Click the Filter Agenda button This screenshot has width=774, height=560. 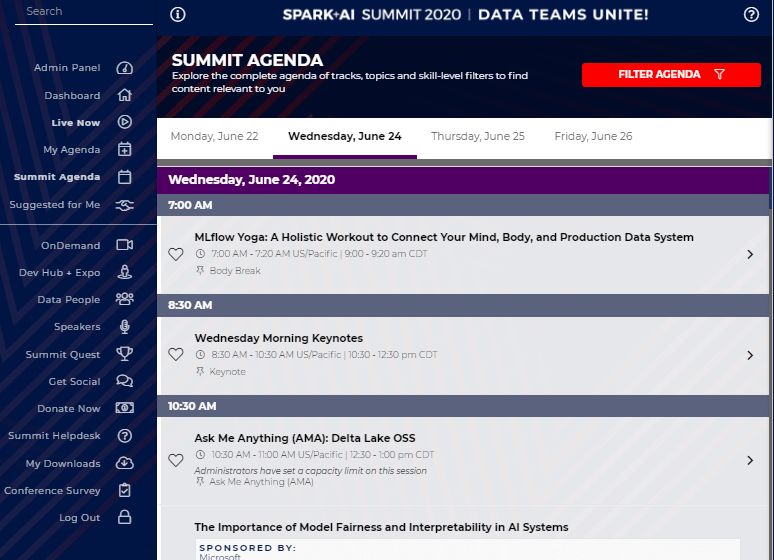tap(671, 75)
